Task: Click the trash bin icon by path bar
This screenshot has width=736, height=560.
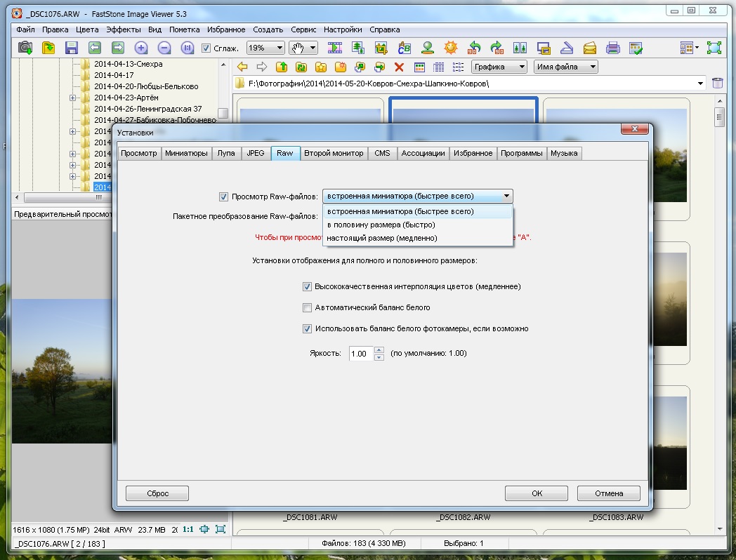Action: (717, 83)
